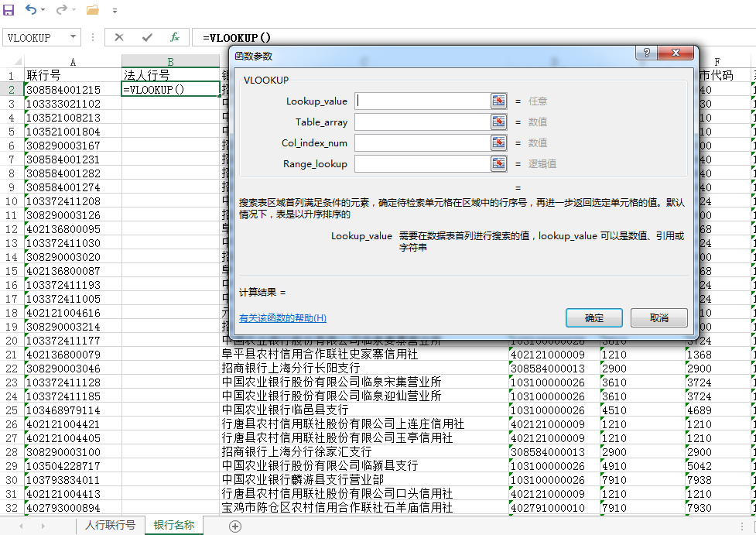Click Col_index_num range selector icon
756x535 pixels.
499,142
